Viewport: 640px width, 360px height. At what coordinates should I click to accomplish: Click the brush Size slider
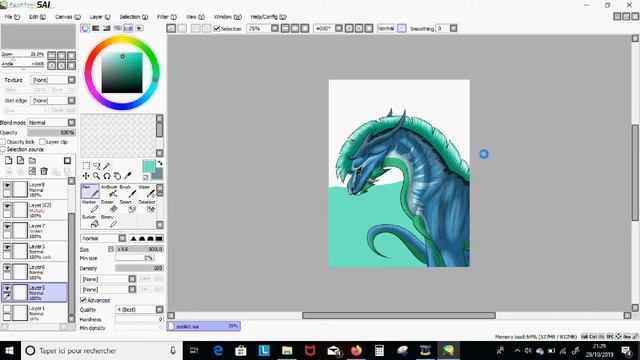point(139,249)
